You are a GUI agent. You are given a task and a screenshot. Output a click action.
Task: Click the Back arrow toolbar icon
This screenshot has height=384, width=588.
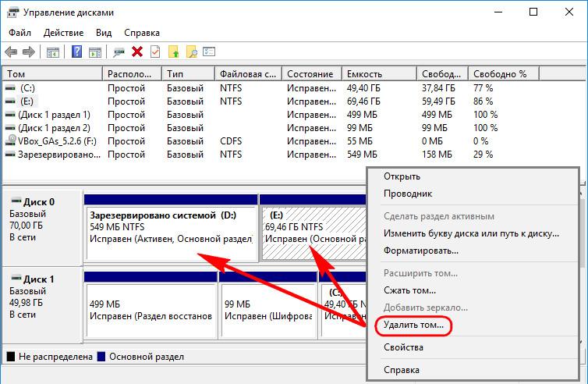tap(11, 52)
